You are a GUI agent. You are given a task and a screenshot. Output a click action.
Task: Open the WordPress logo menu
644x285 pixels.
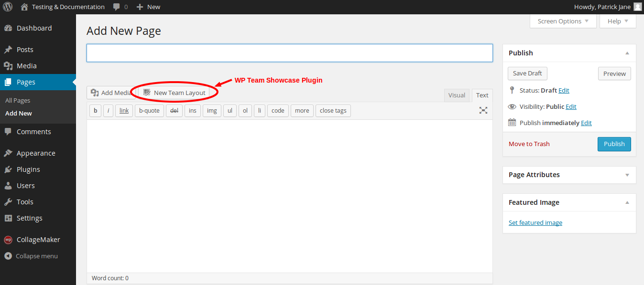point(8,7)
